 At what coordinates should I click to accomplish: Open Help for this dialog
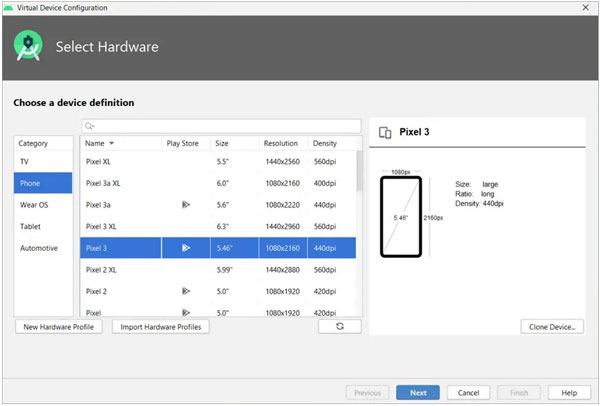tap(569, 393)
